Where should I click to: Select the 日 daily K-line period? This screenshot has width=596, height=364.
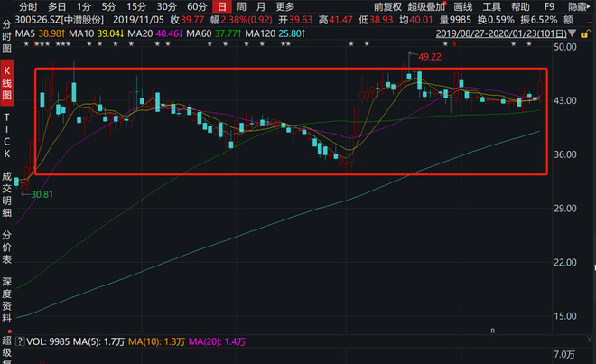(x=222, y=6)
